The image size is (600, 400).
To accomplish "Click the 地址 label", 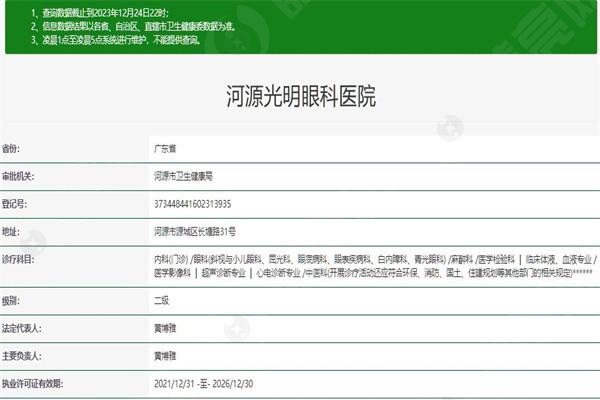I will click(x=11, y=232).
